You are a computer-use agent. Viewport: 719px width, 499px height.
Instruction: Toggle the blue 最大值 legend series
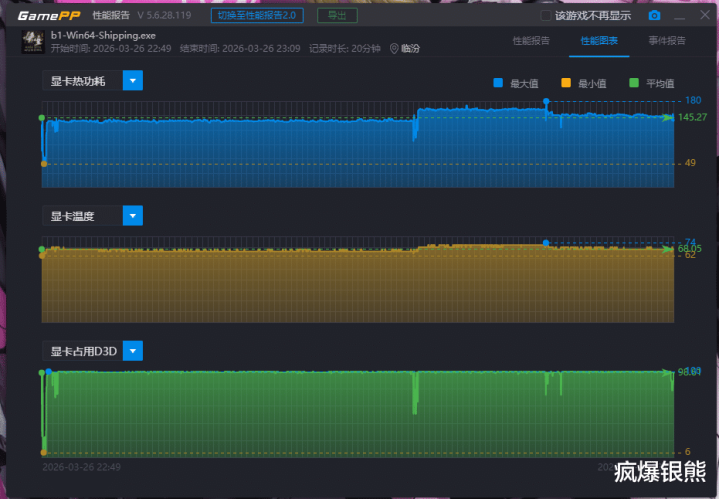(498, 83)
